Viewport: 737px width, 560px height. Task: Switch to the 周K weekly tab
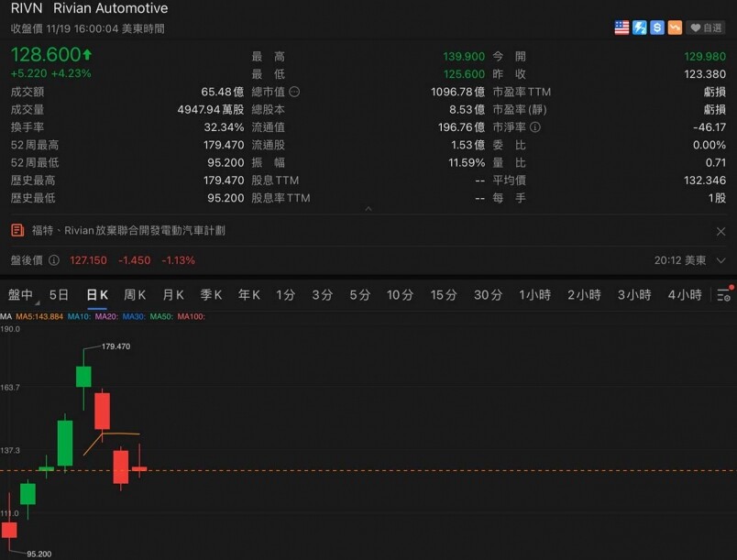click(x=135, y=295)
